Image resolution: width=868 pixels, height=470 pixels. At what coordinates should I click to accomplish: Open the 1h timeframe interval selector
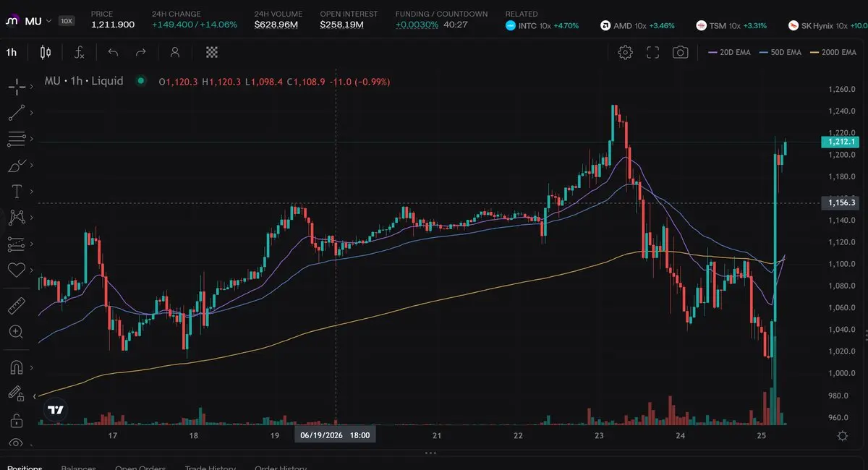click(12, 52)
